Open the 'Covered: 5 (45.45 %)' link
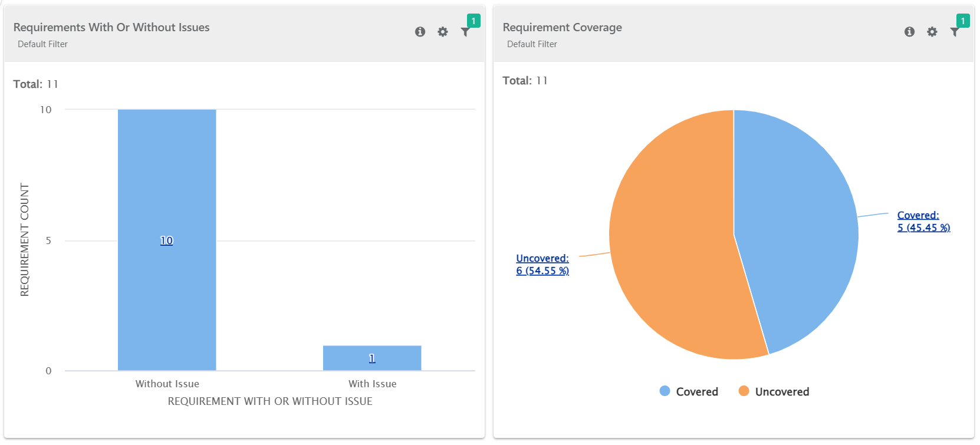980x445 pixels. click(x=923, y=222)
